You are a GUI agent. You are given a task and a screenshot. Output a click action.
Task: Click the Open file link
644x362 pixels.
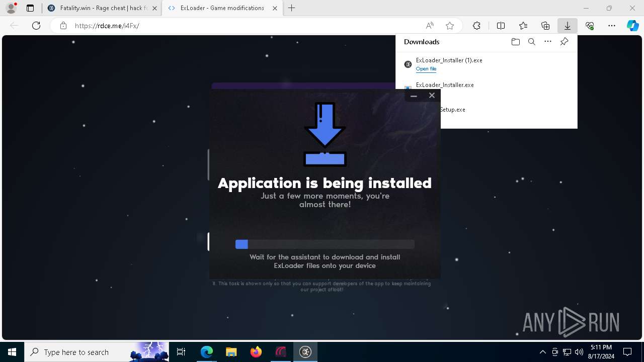(426, 69)
